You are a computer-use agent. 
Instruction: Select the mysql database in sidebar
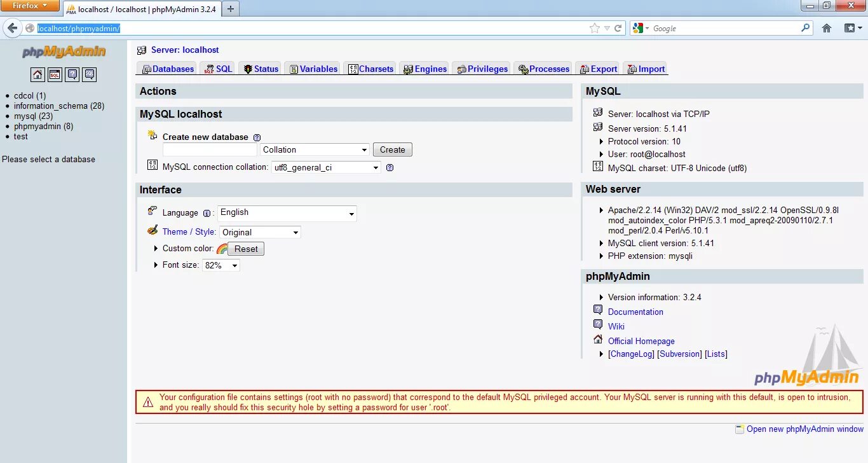34,116
